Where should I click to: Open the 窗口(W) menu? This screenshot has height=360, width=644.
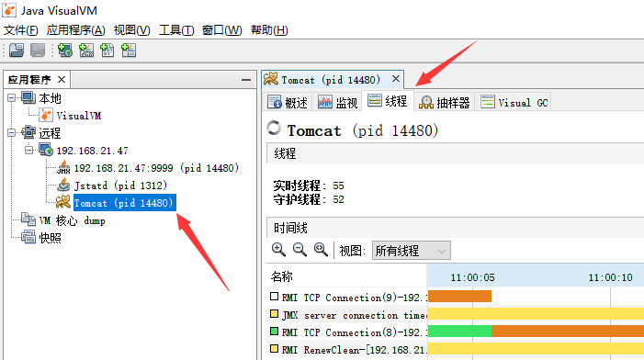[x=221, y=30]
